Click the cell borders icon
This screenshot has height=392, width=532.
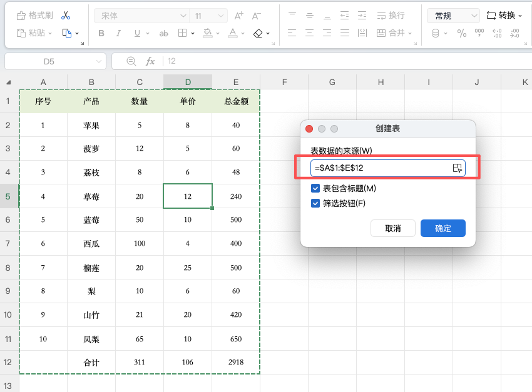183,33
